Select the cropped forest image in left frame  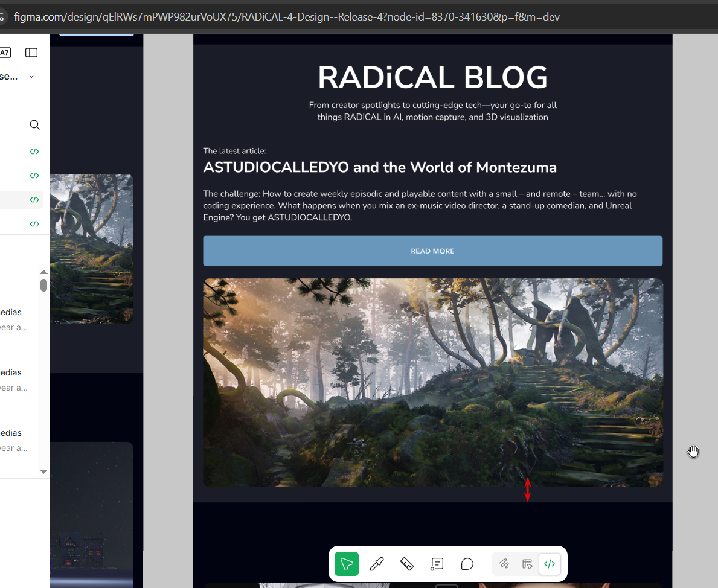point(92,249)
